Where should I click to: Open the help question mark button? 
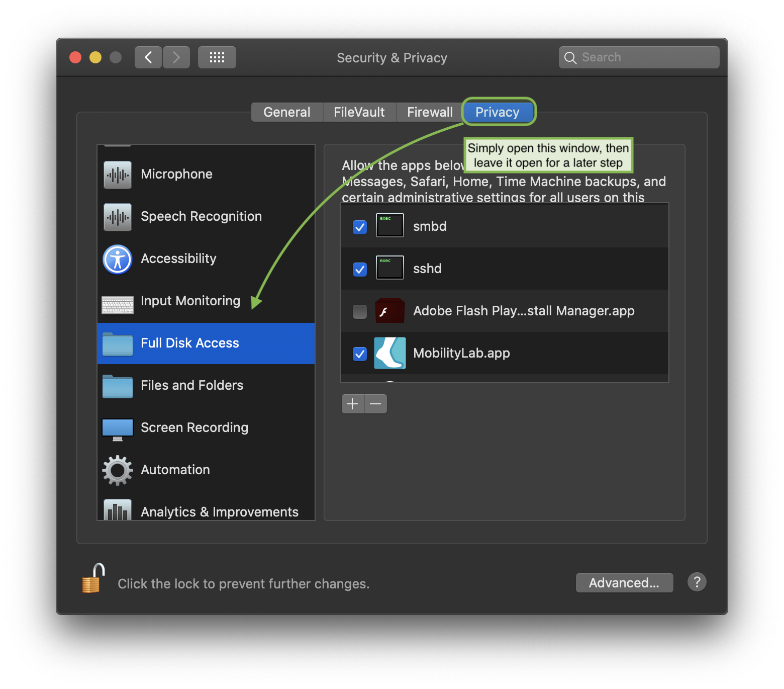pyautogui.click(x=697, y=582)
